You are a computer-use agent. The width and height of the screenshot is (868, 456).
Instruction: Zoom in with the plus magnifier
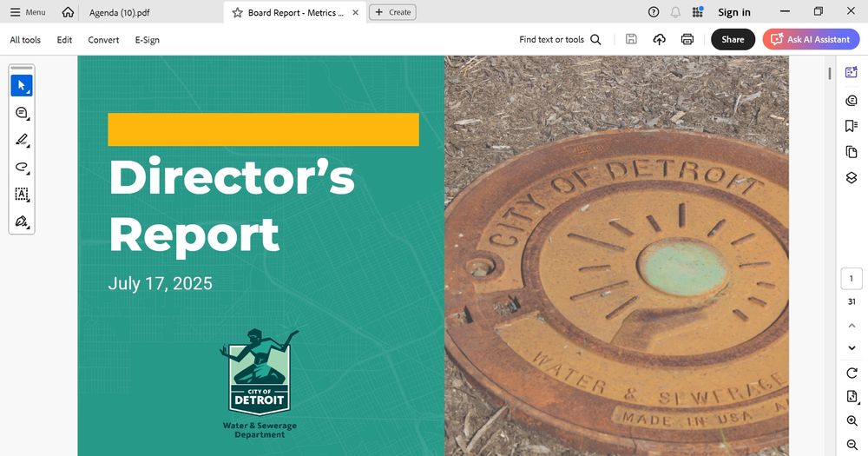[852, 421]
